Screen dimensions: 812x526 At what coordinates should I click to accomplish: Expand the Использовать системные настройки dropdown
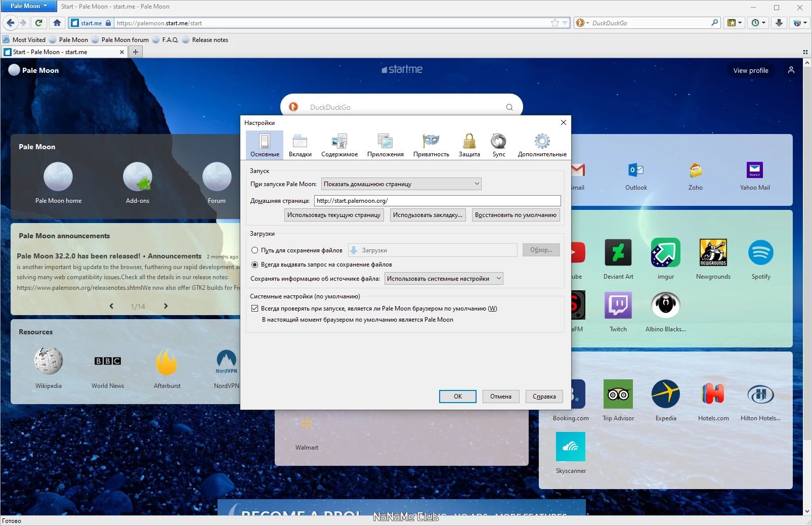tap(444, 279)
